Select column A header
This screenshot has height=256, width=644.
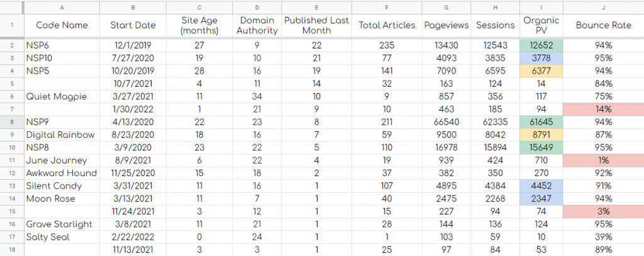(62, 8)
